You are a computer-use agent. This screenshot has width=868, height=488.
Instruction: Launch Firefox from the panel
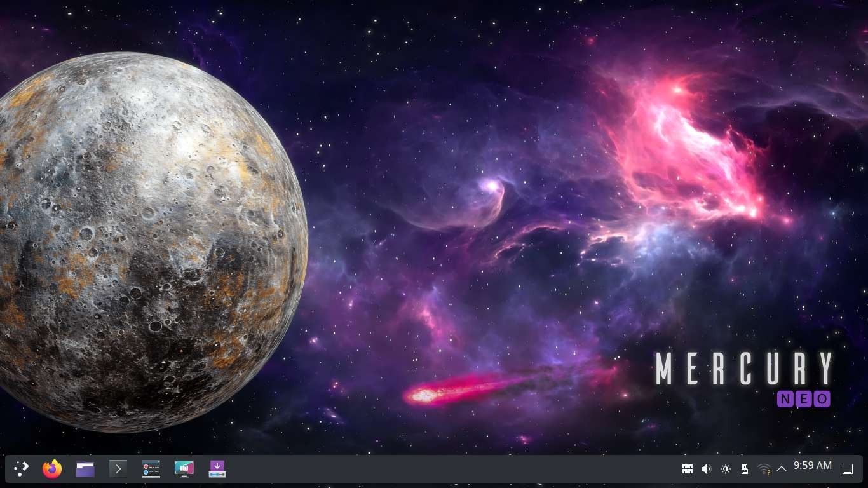pos(52,469)
